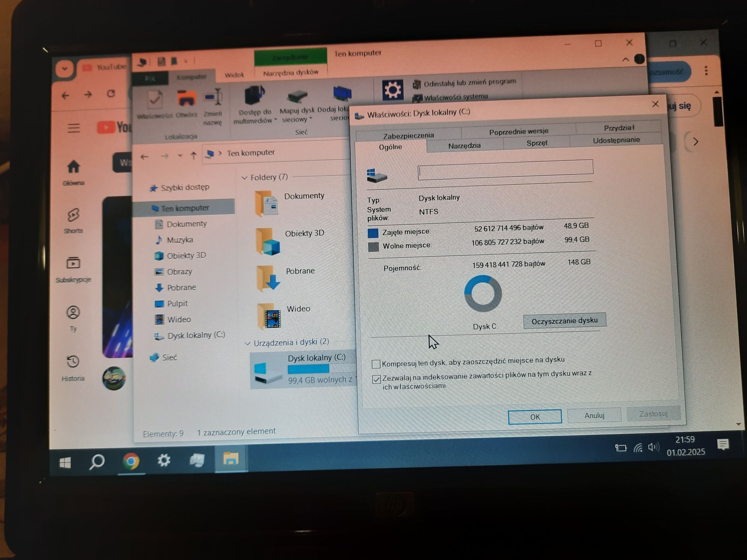Click Właściwości systemu in ribbon
Viewport: 747px width, 560px height.
point(450,97)
